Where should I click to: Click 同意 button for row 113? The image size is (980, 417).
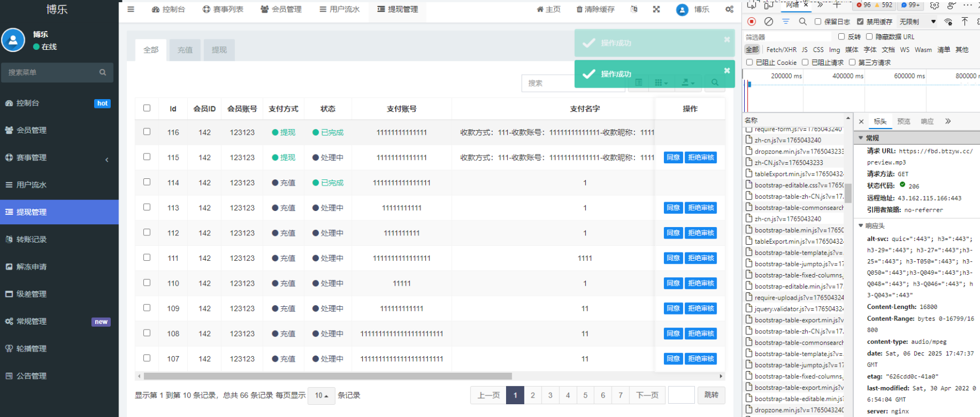click(673, 208)
